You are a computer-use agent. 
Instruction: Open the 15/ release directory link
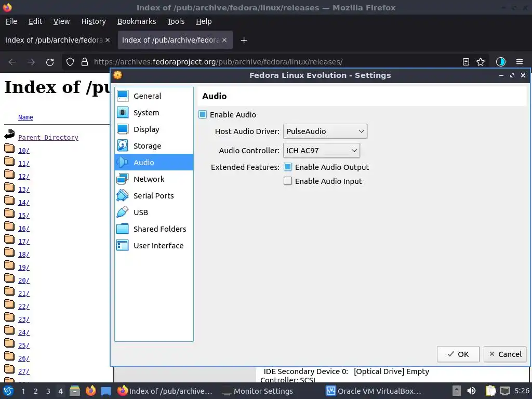(x=24, y=216)
